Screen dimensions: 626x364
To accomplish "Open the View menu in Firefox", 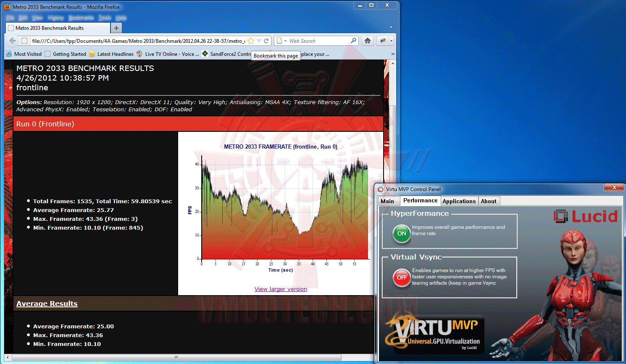I will tap(37, 18).
